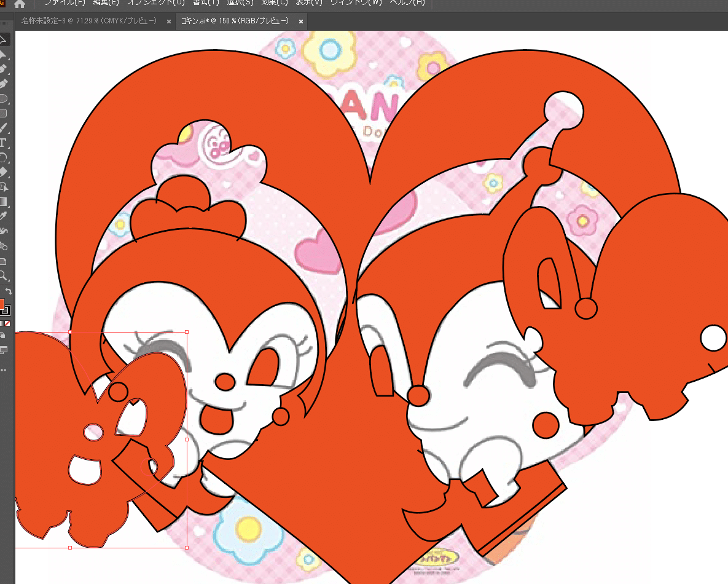Image resolution: width=728 pixels, height=584 pixels.
Task: Select the Eraser tool
Action: 3,172
